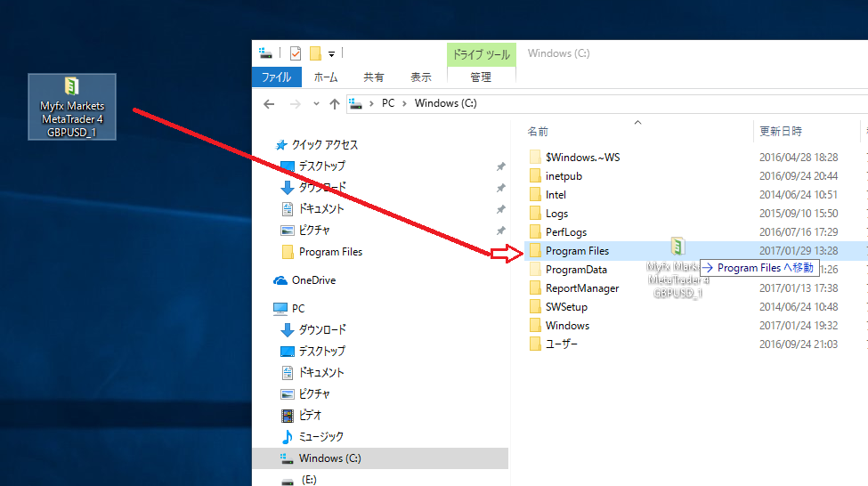Select the PerfLogs folder
The width and height of the screenshot is (868, 486).
click(x=565, y=232)
